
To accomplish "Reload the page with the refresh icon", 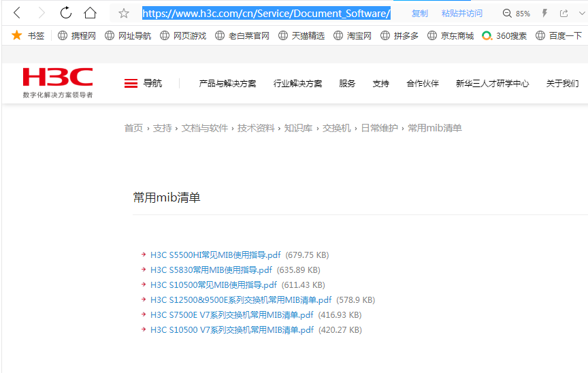I will point(66,13).
